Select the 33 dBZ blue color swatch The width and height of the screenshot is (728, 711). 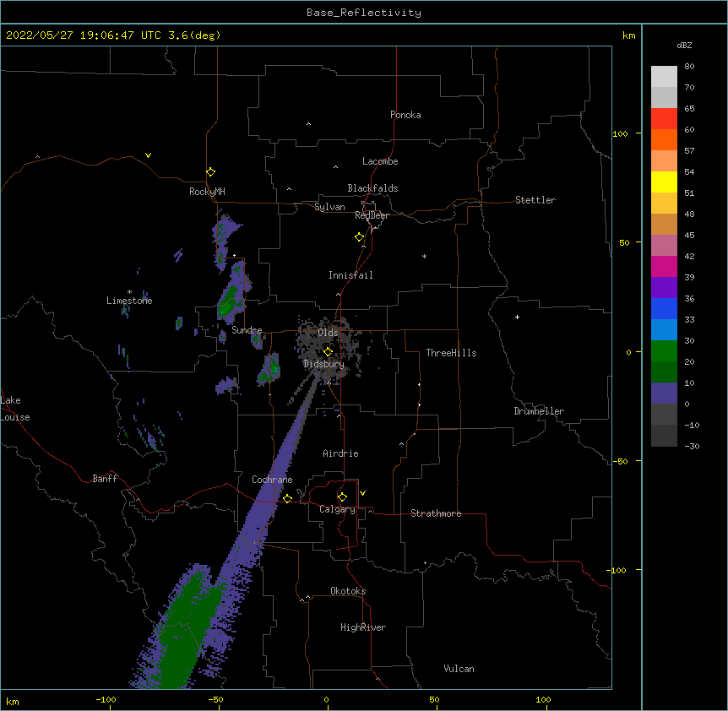tap(664, 308)
